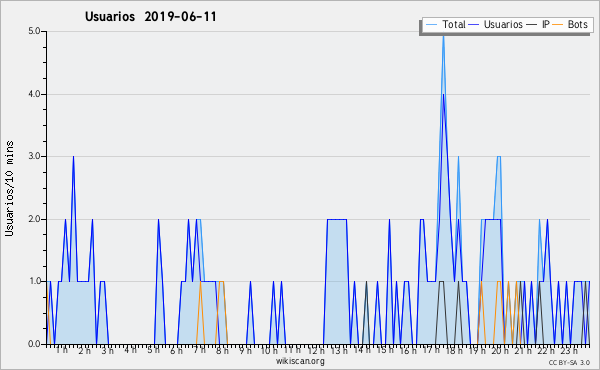
Task: Select the 'IP' legend entry
Action: 546,24
